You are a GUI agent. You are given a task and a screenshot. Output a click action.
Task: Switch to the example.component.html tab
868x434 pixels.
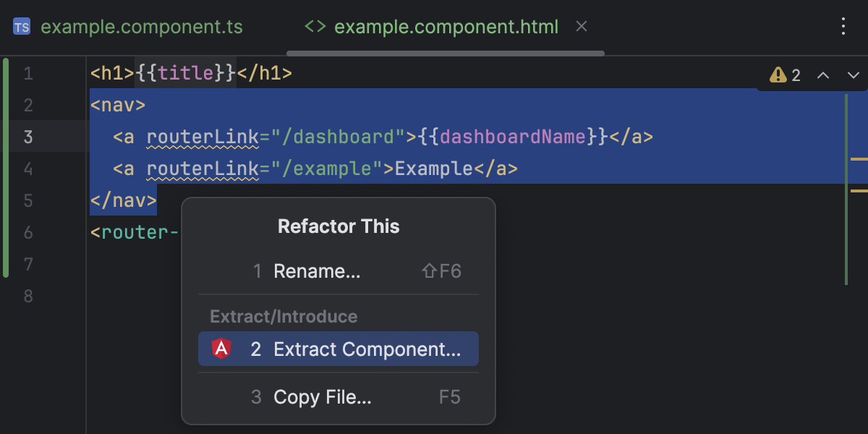(x=445, y=27)
